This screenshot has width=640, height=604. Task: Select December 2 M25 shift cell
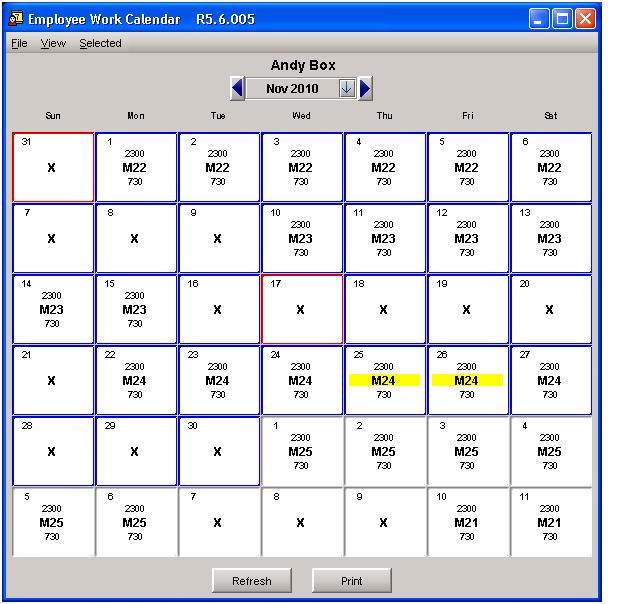point(385,451)
